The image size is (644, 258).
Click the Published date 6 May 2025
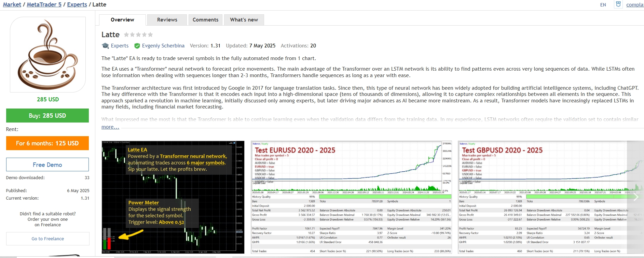pos(78,191)
